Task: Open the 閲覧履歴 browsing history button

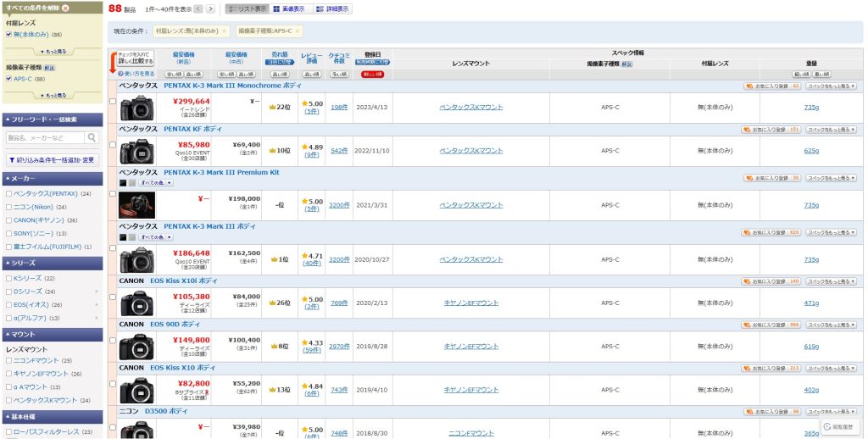Action: 841,427
